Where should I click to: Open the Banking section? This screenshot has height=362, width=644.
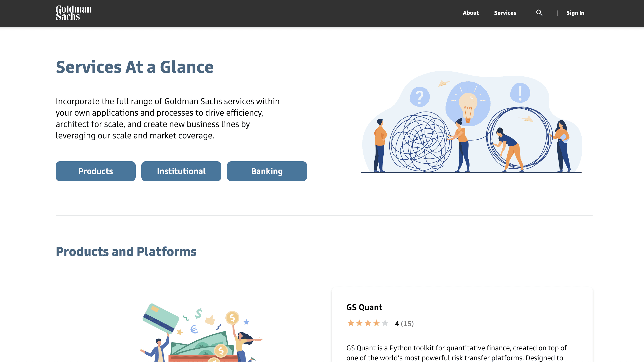tap(267, 171)
